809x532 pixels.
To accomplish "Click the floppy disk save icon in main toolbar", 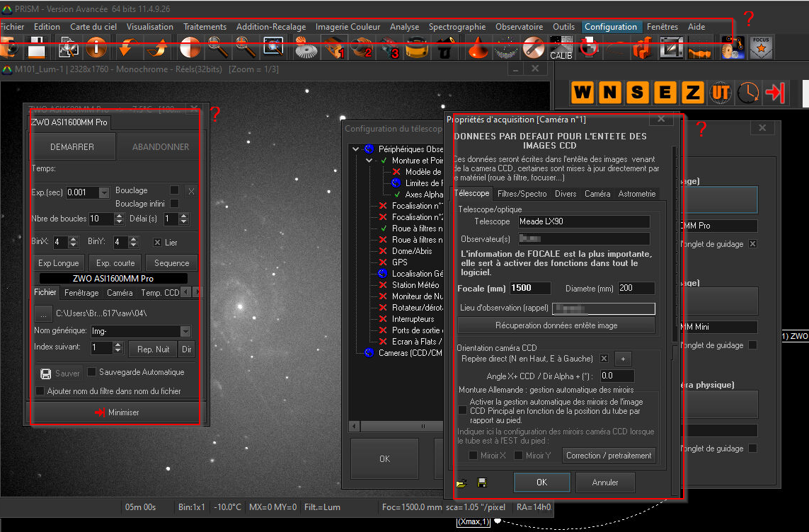I will click(x=37, y=47).
